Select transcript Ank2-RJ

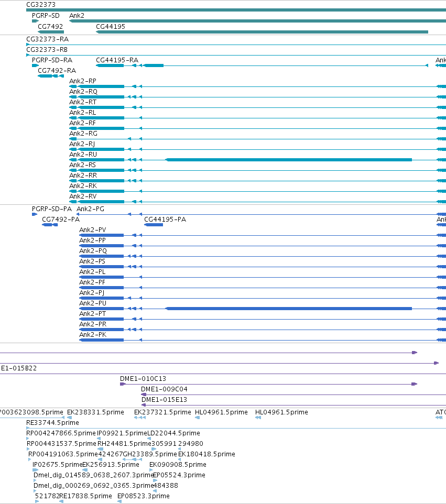click(82, 144)
